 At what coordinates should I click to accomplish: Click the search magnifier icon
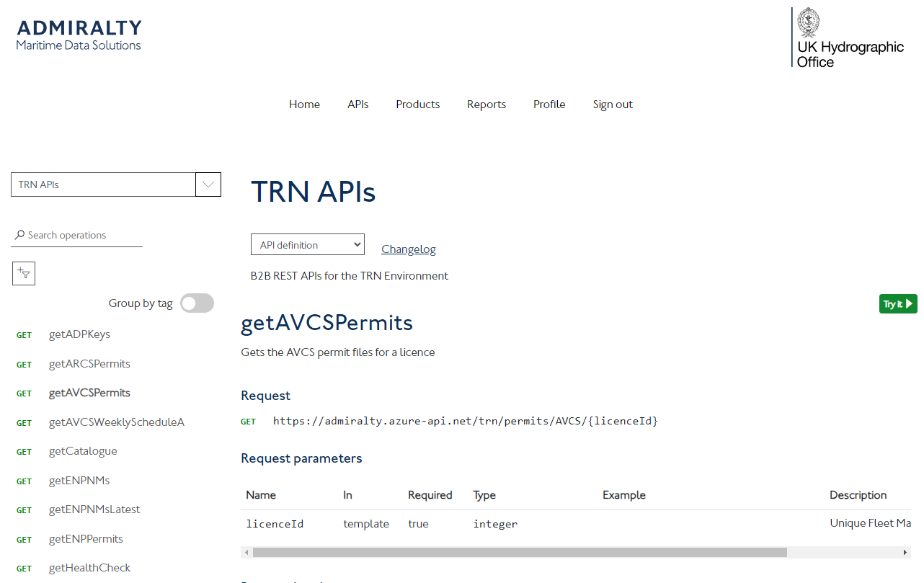(x=19, y=235)
